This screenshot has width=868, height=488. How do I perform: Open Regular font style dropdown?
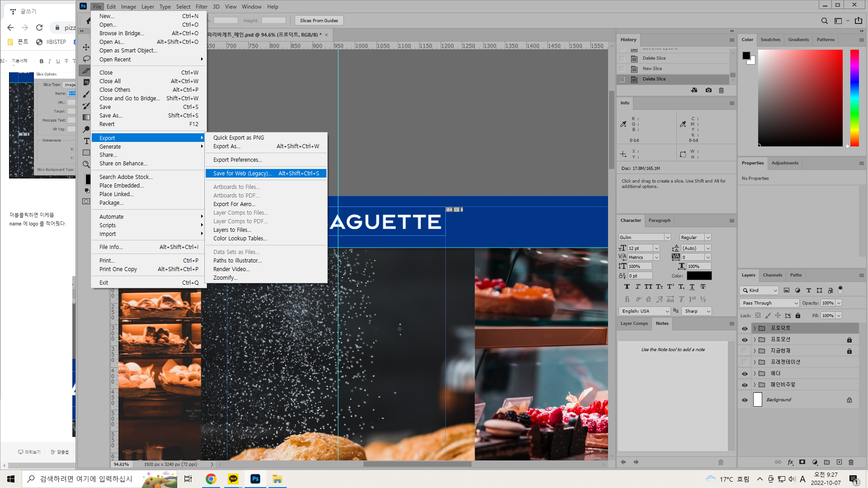tap(708, 237)
